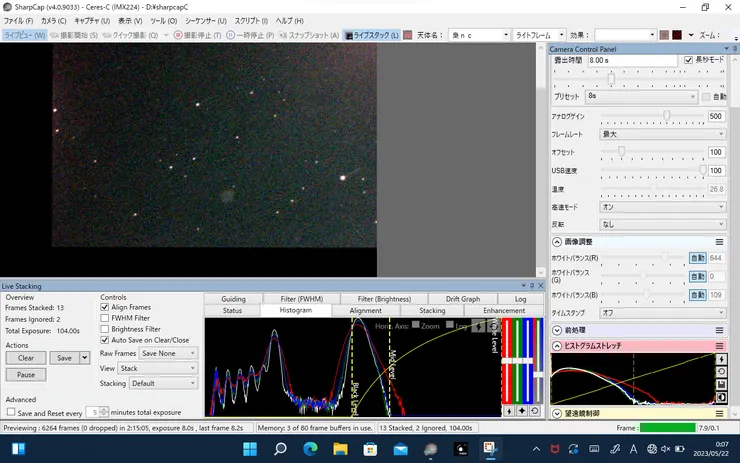Toggle the histogram Log checkbox
Screen dimensions: 740x463
(x=450, y=325)
